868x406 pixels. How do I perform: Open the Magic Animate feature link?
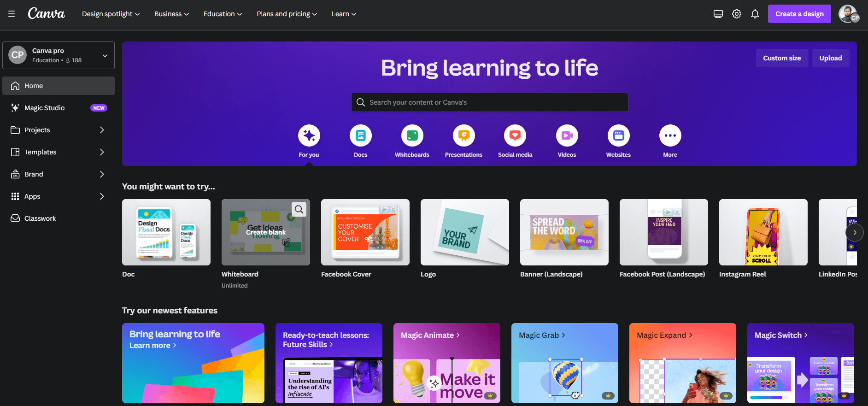[430, 335]
